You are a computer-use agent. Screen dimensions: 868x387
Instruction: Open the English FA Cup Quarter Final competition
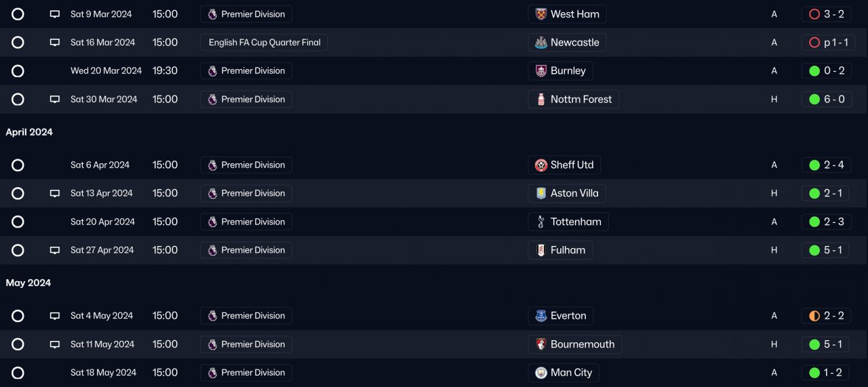tap(264, 43)
